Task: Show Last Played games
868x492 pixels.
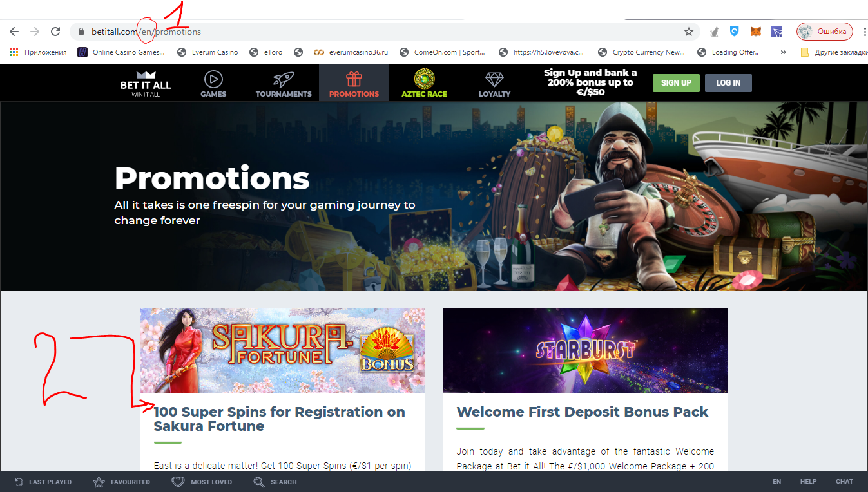Action: [43, 482]
